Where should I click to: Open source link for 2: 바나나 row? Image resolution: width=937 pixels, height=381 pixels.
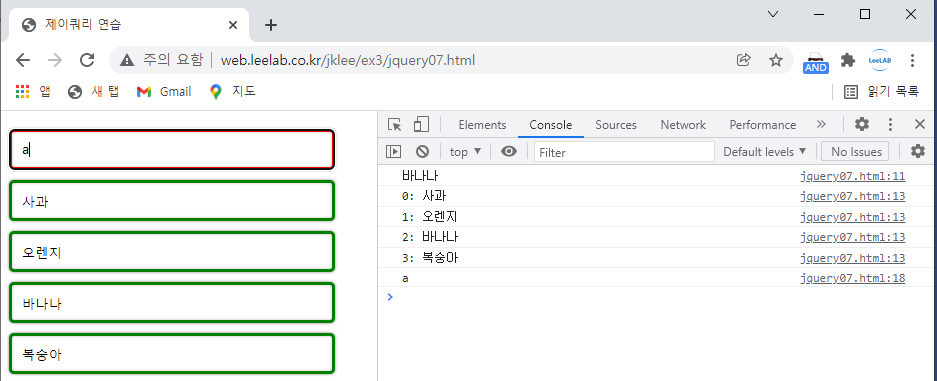(x=853, y=238)
